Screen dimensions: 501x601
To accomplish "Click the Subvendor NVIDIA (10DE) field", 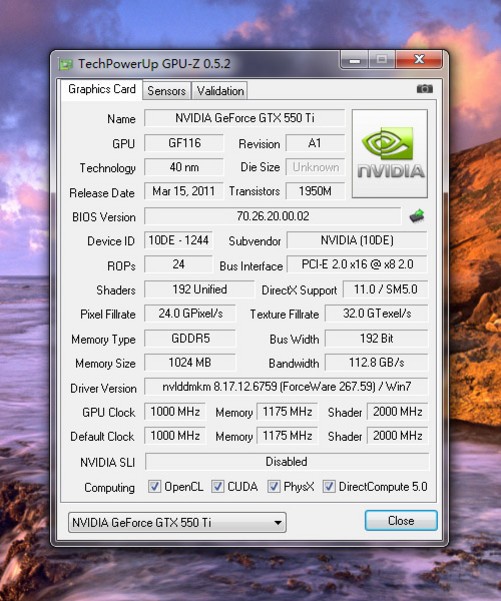I will pyautogui.click(x=357, y=240).
